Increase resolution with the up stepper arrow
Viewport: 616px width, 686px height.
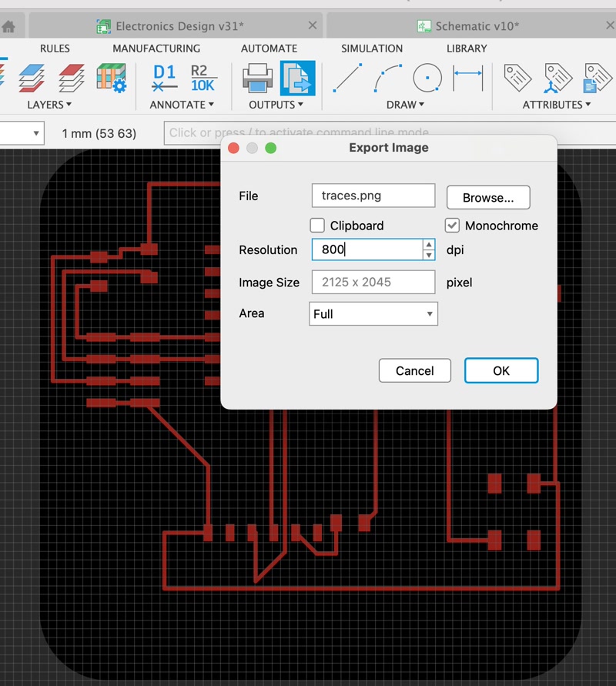[x=429, y=244]
